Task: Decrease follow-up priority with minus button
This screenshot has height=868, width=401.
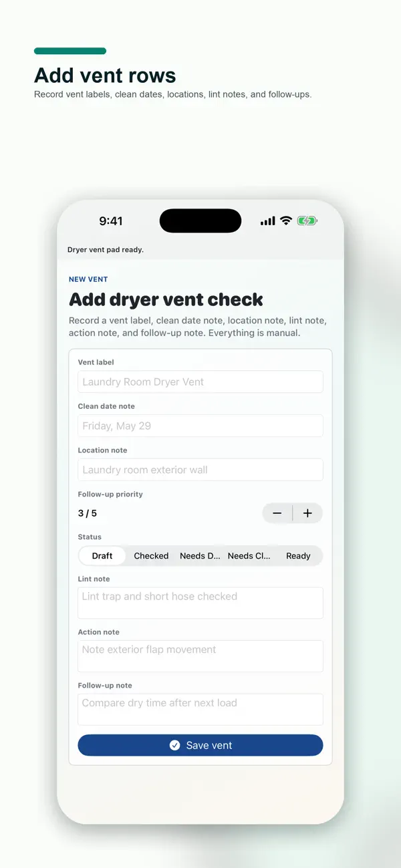Action: click(277, 513)
